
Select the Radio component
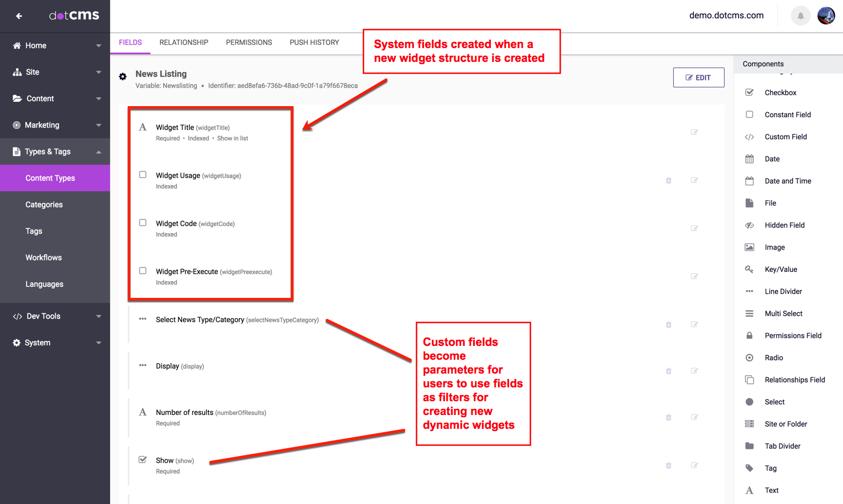pos(773,358)
